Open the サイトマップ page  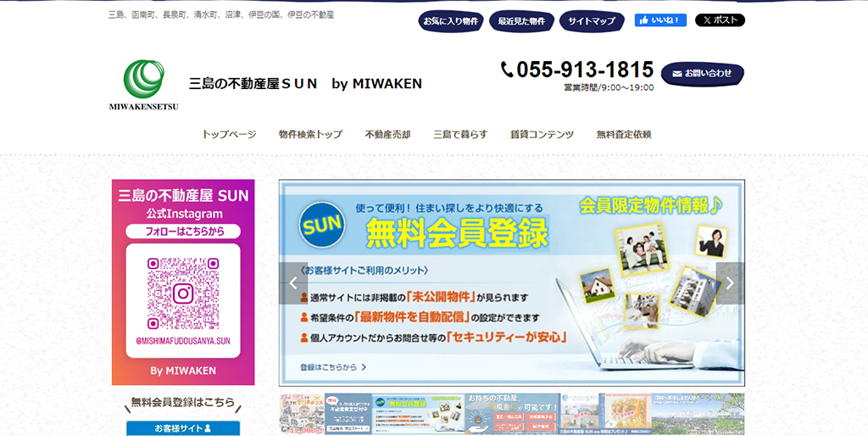pyautogui.click(x=592, y=21)
